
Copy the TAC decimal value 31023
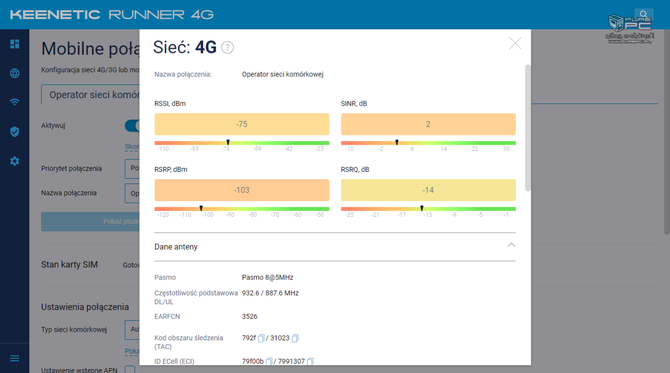point(295,338)
